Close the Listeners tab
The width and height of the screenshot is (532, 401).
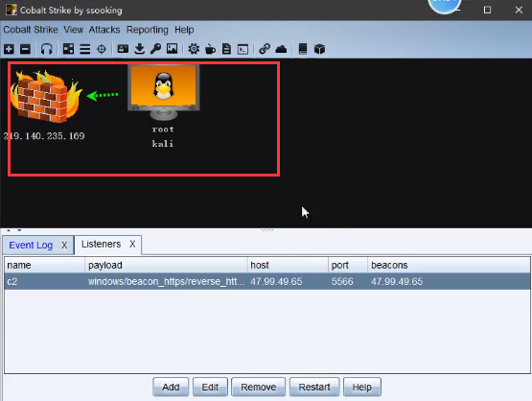click(132, 244)
